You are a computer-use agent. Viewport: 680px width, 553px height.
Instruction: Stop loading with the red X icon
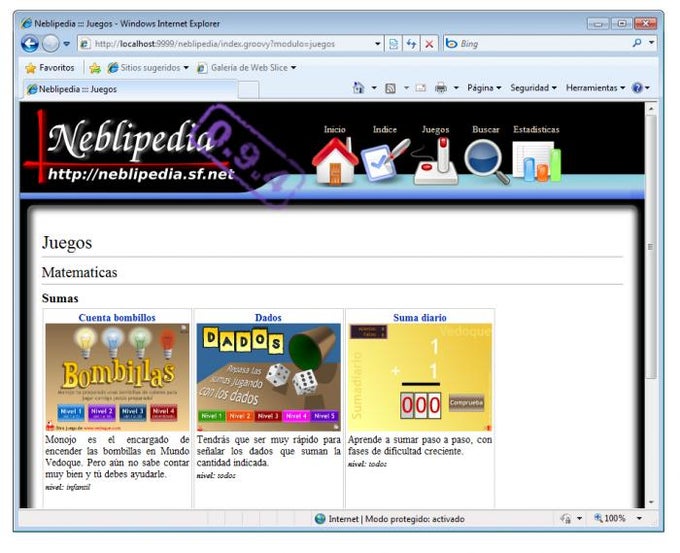pyautogui.click(x=429, y=44)
